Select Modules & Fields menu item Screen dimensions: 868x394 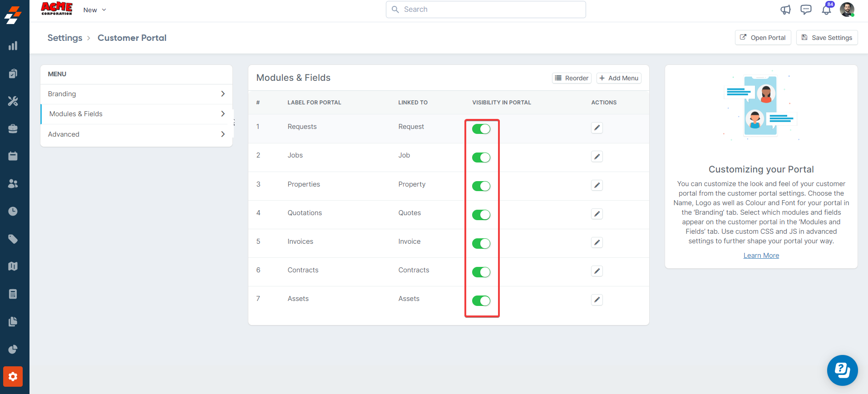(76, 114)
